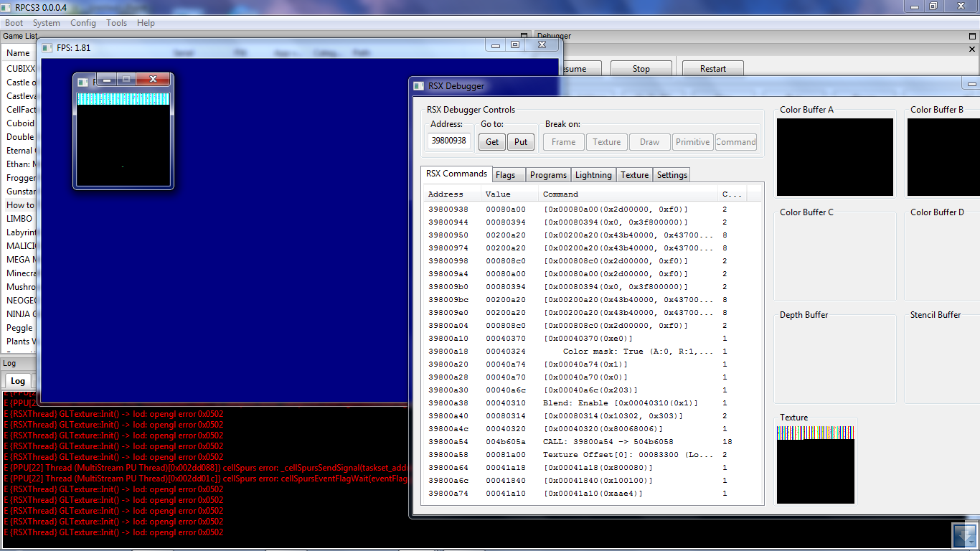Sort by the Command column header
Viewport: 980px width, 551px height.
pyautogui.click(x=628, y=194)
